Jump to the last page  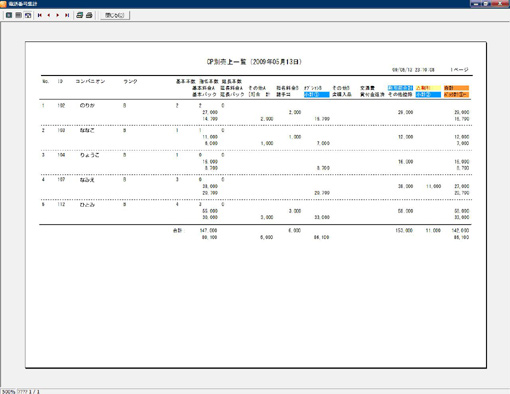(x=67, y=15)
